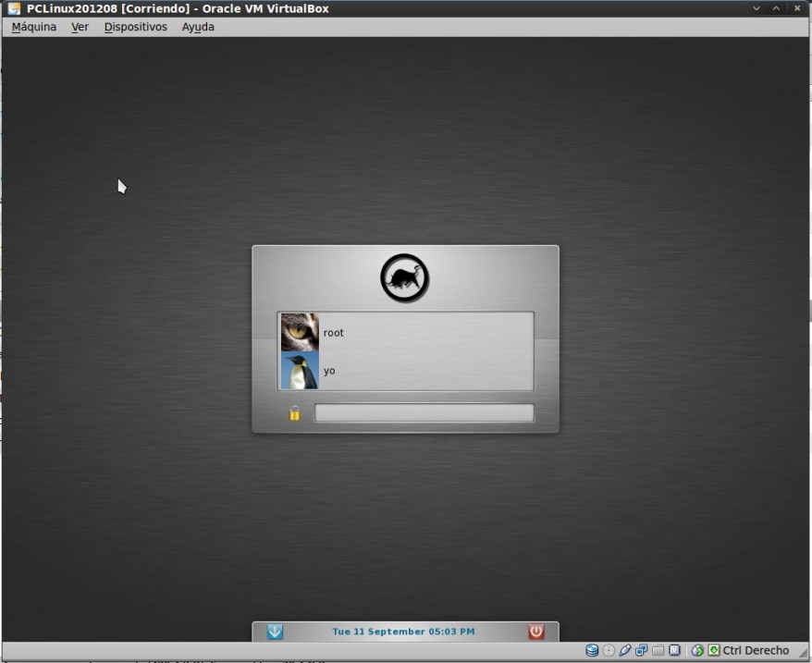
Task: Click the mouse integration status icon
Action: pos(697,650)
